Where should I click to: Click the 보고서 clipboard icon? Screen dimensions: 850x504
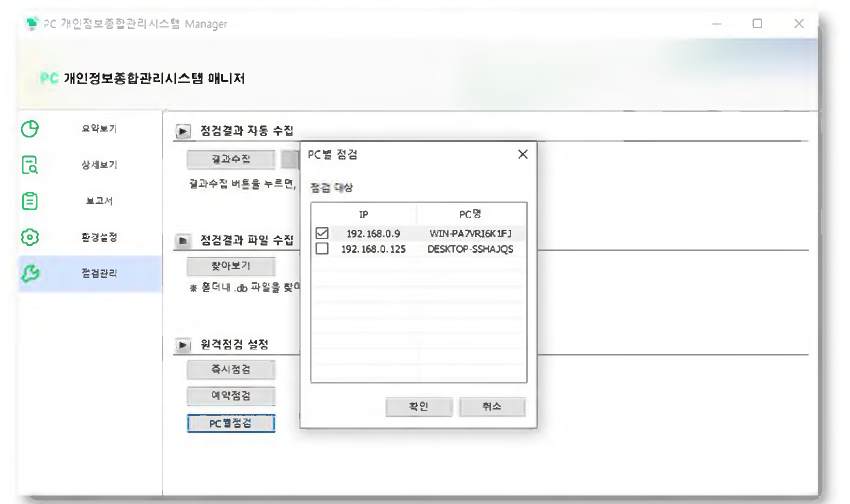[x=30, y=201]
